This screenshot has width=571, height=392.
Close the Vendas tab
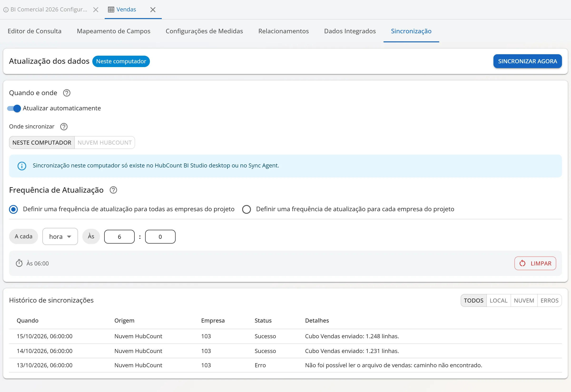(153, 10)
